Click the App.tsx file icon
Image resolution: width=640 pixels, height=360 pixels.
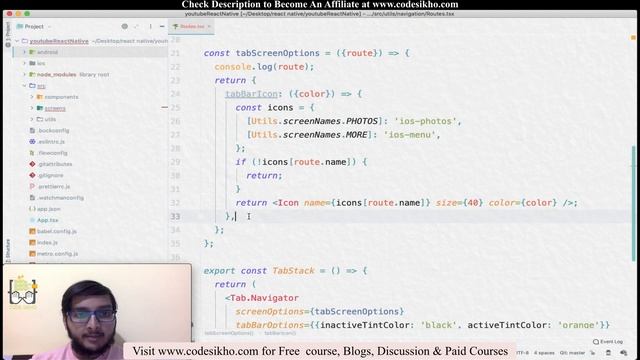32,220
